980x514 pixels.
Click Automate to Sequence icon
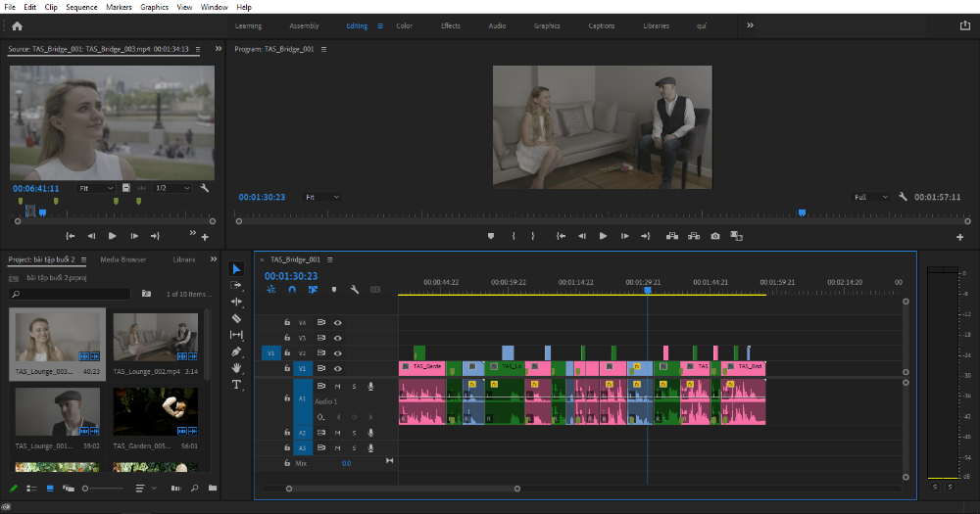coord(175,488)
